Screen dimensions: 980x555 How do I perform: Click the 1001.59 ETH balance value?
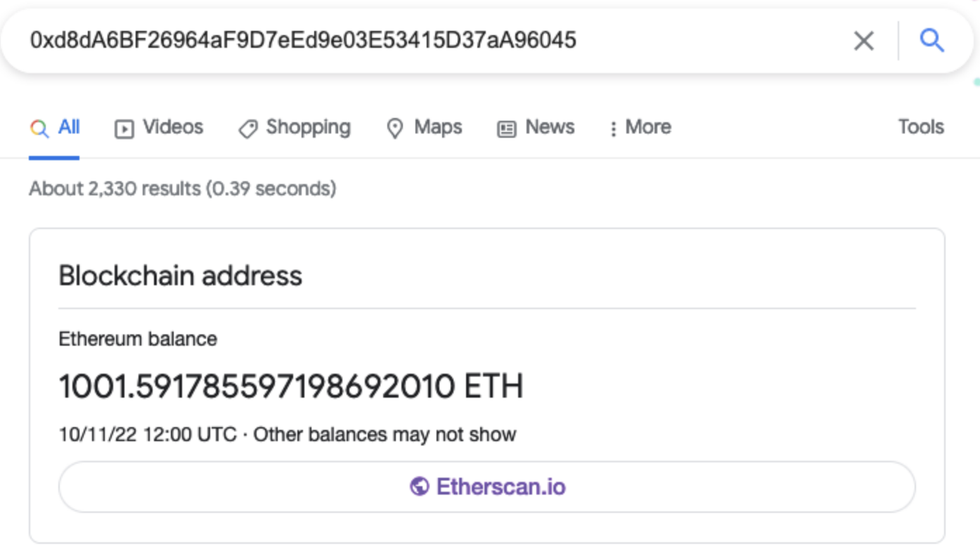290,386
